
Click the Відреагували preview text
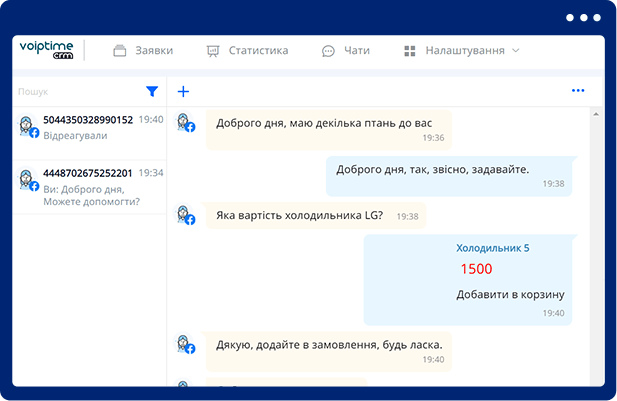click(75, 136)
